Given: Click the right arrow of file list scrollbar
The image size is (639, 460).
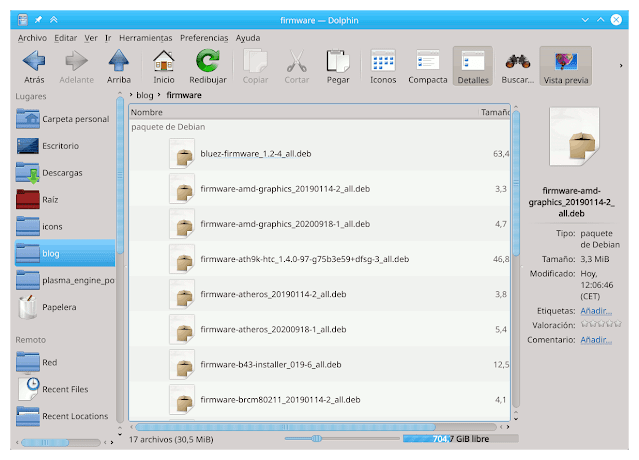Looking at the screenshot, I should click(508, 427).
